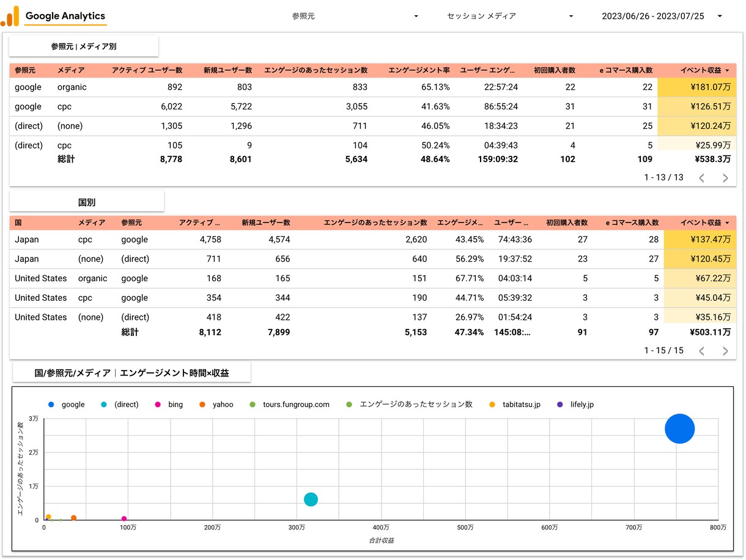This screenshot has width=746, height=560.
Task: Open the date range 2023/06/26 - 2023/07/25 picker
Action: (662, 16)
